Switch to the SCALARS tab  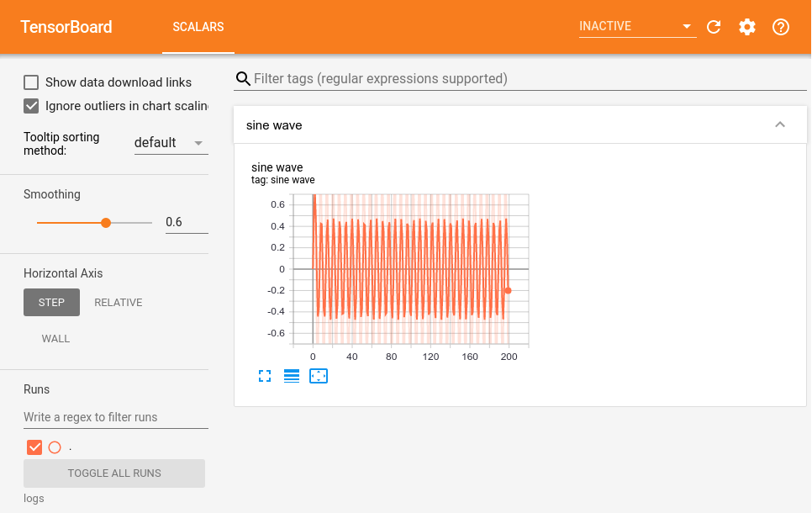point(198,27)
